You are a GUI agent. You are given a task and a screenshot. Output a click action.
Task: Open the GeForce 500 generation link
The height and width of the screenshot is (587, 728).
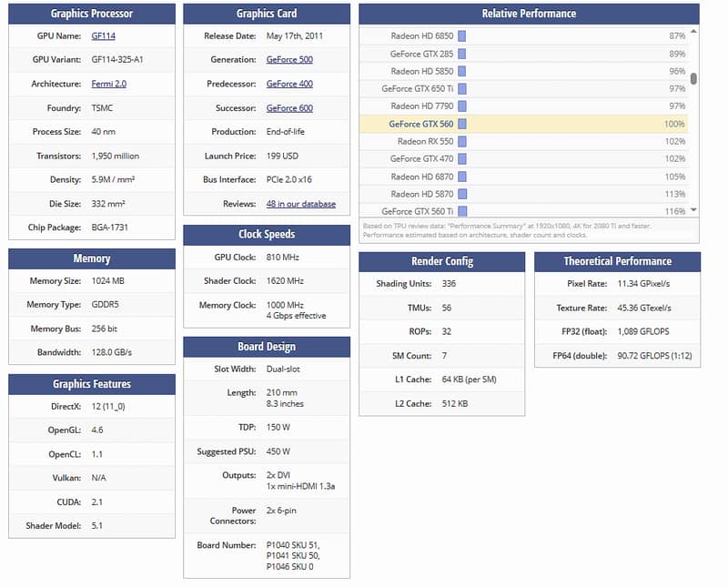tap(289, 59)
